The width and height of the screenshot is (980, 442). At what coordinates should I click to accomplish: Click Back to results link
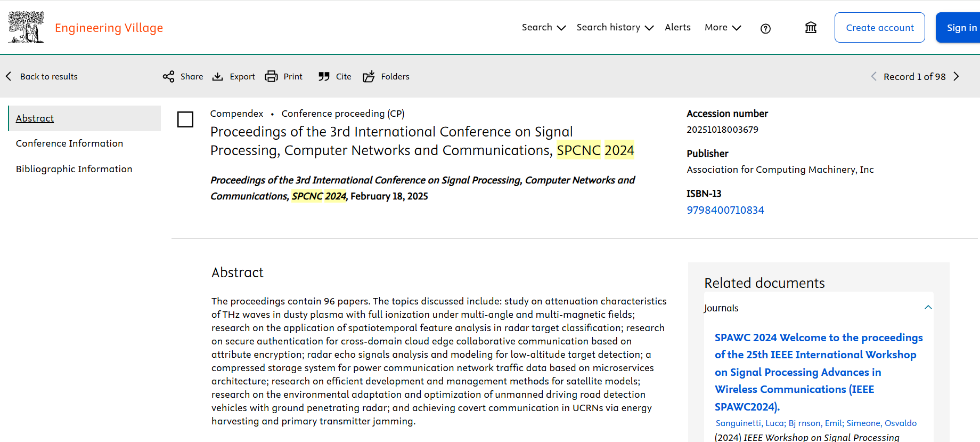coord(49,76)
